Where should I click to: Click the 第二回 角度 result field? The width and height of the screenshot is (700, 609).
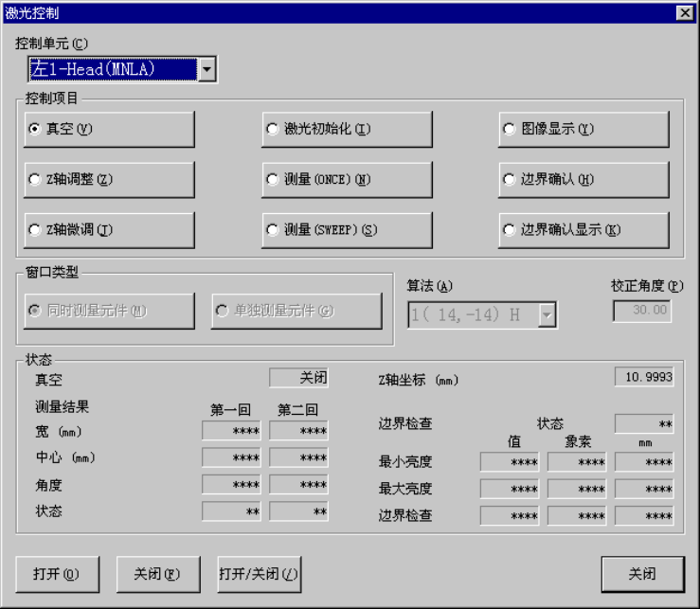coord(298,484)
